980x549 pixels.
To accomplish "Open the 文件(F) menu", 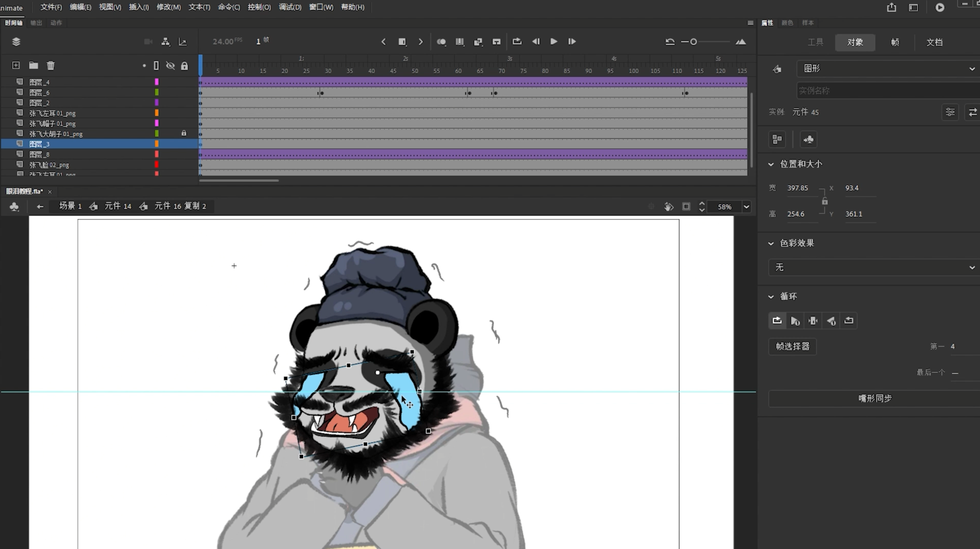I will coord(51,7).
